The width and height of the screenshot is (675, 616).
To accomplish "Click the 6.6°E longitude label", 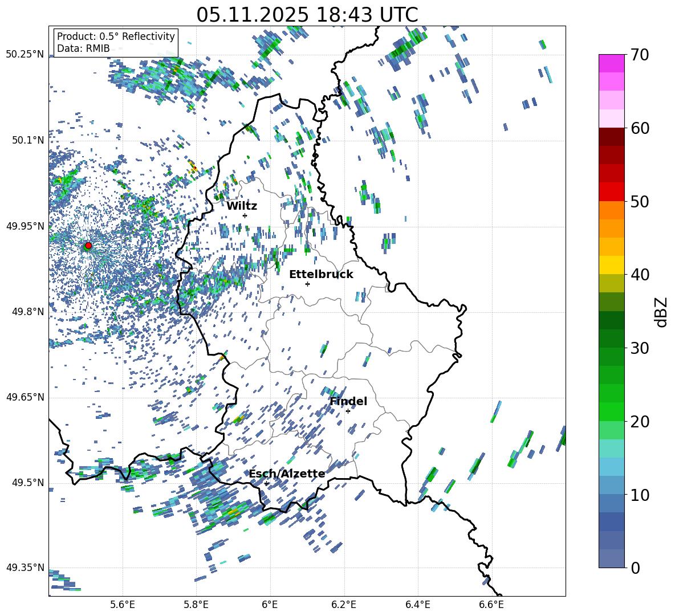I will point(491,605).
